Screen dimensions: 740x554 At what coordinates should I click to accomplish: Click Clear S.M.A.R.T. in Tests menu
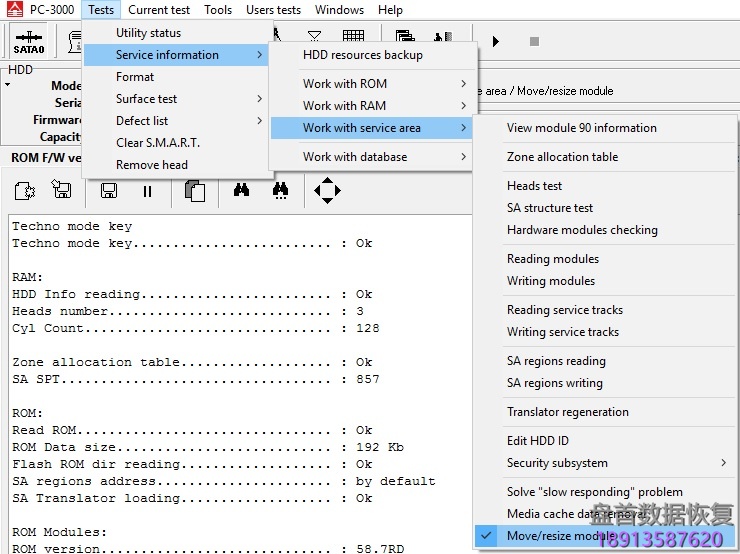[157, 143]
